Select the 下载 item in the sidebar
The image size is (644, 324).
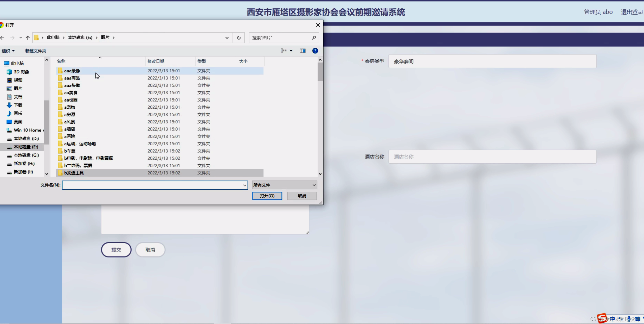[17, 105]
